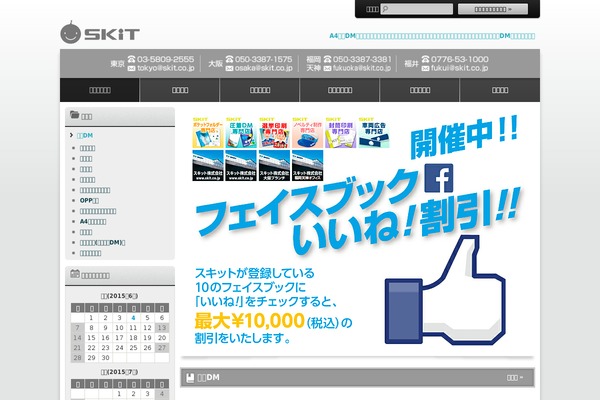Open the red election printing shop thumbnail

pyautogui.click(x=274, y=132)
